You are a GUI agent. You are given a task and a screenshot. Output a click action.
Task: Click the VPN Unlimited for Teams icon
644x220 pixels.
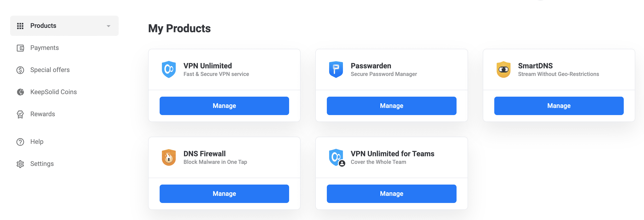[x=336, y=157]
